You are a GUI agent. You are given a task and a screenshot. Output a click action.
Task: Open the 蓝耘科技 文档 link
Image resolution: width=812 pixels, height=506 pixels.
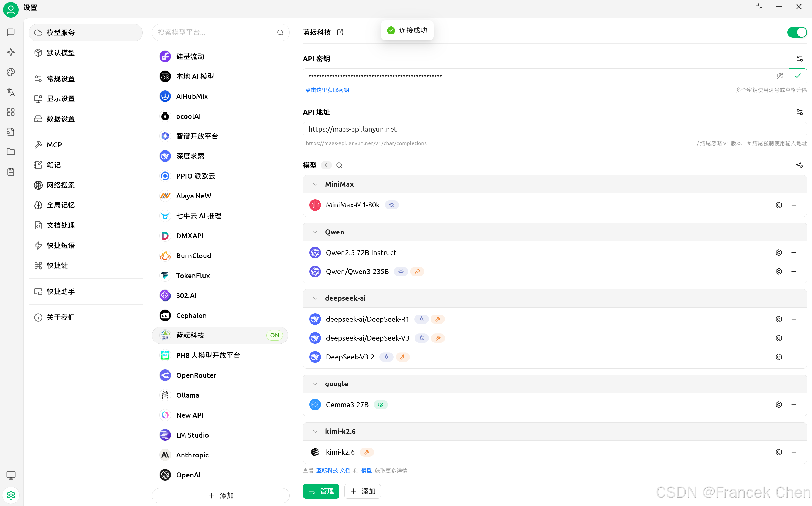(x=333, y=471)
